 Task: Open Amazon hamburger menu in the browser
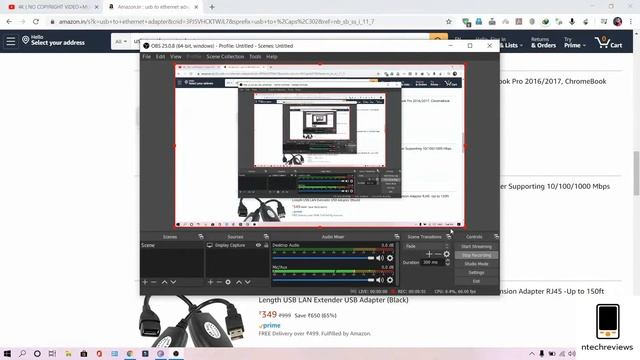pos(11,41)
